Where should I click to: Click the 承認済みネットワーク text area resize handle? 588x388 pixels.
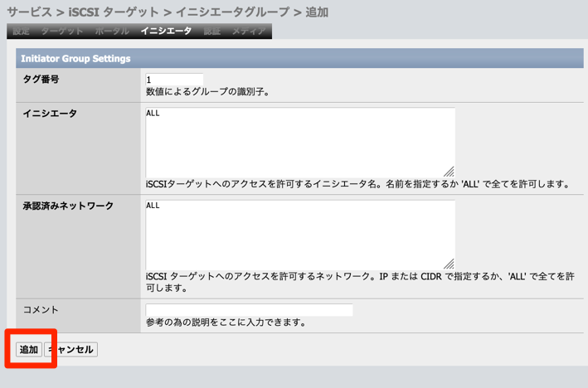click(449, 262)
